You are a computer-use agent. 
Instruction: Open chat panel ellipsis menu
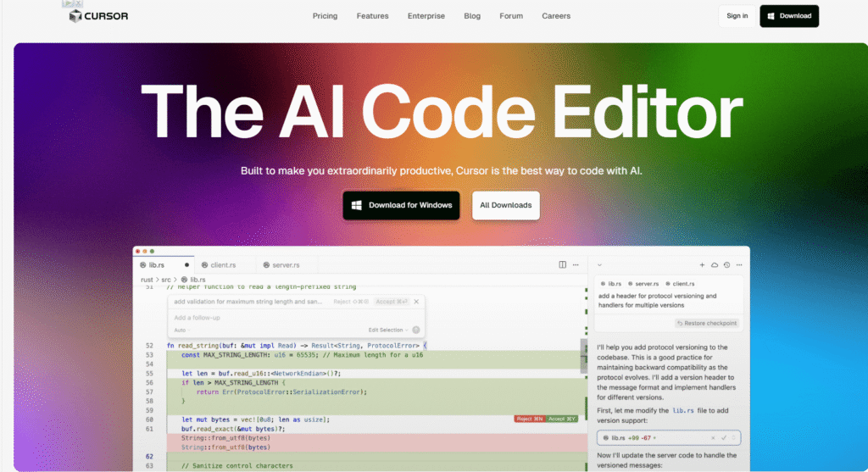pos(739,264)
